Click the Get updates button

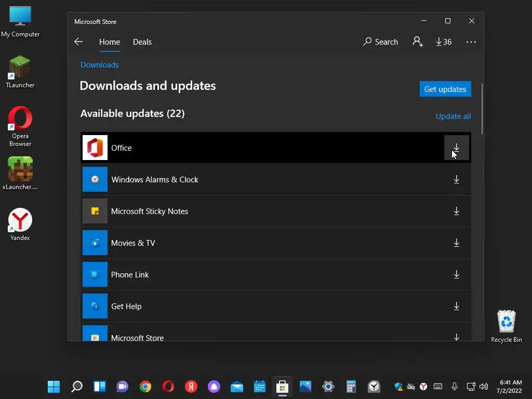pyautogui.click(x=445, y=89)
